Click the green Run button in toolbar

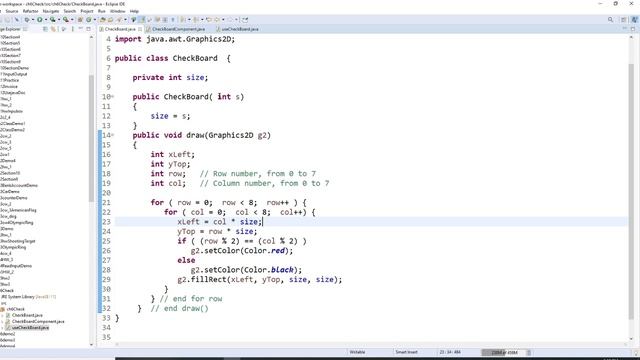pos(40,20)
